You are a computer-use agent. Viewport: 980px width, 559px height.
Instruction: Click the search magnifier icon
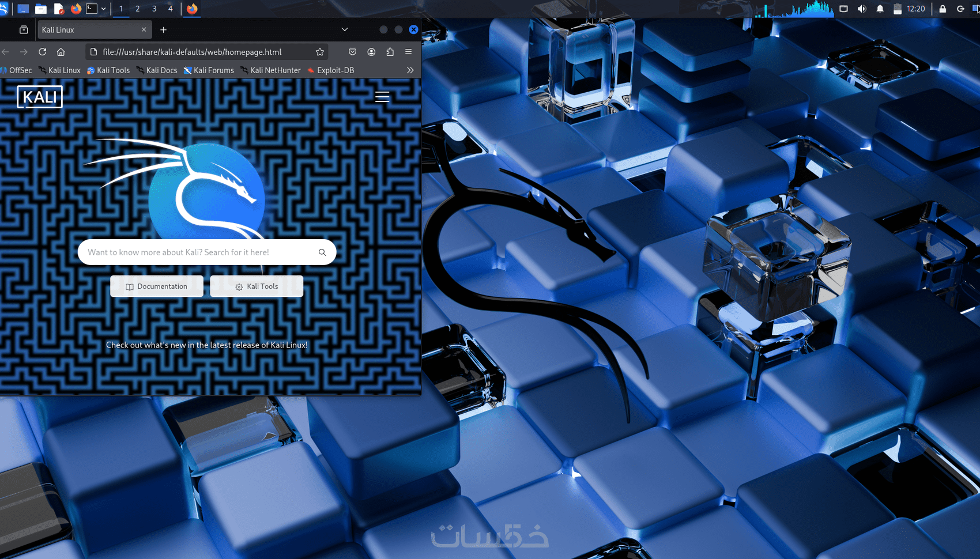click(322, 252)
